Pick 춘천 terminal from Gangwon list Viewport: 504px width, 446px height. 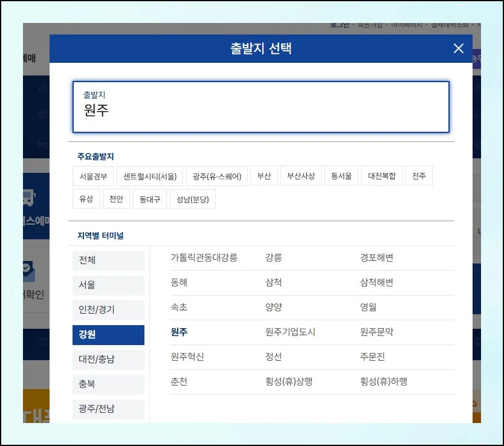tap(179, 382)
